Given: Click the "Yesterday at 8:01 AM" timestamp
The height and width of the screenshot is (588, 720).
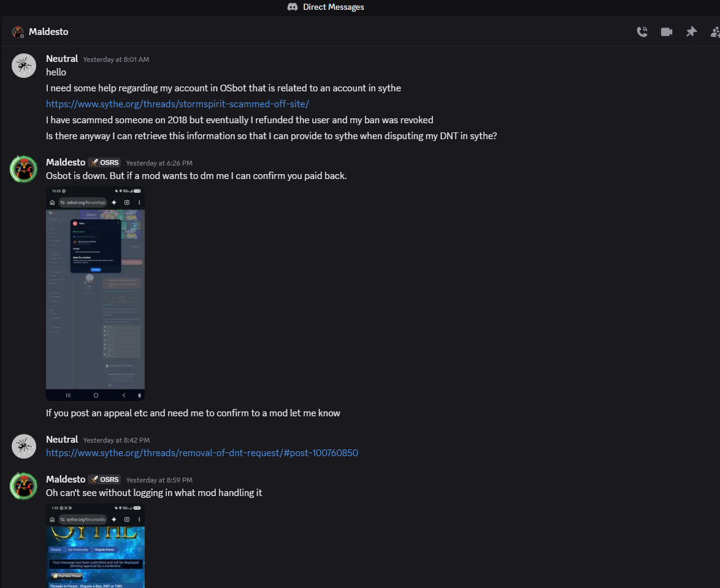Looking at the screenshot, I should 116,59.
